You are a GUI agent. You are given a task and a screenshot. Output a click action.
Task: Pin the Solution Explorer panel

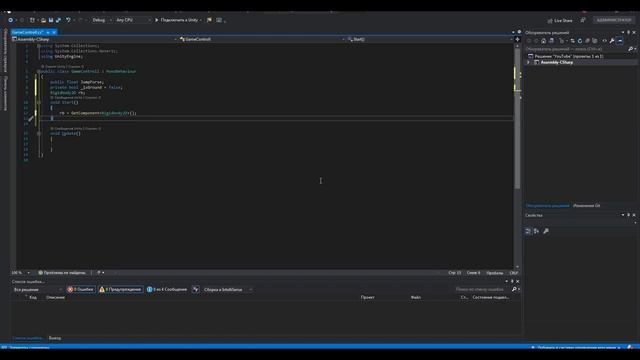(x=629, y=33)
